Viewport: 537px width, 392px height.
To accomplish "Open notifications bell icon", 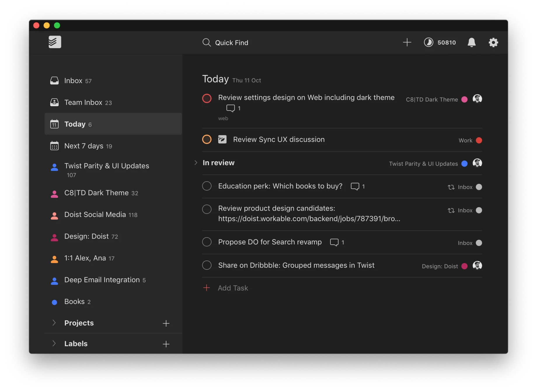I will (x=471, y=43).
